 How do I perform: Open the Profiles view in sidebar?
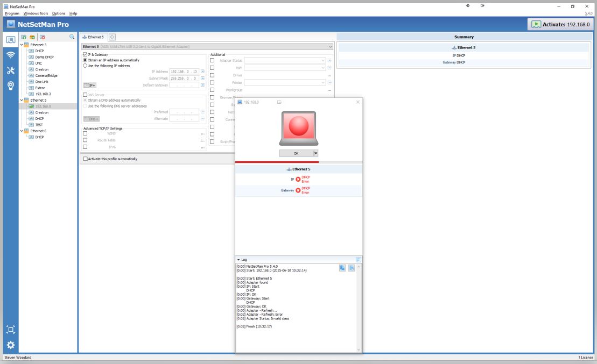[11, 40]
